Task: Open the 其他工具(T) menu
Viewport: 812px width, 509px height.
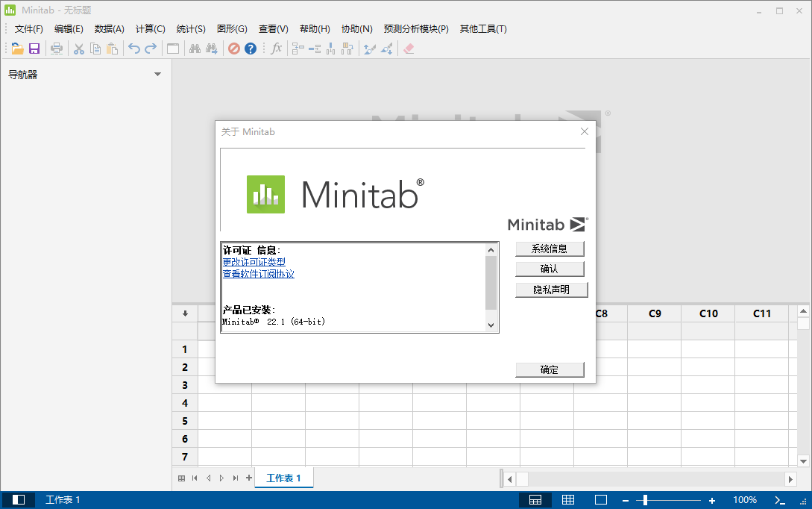Action: click(x=483, y=29)
